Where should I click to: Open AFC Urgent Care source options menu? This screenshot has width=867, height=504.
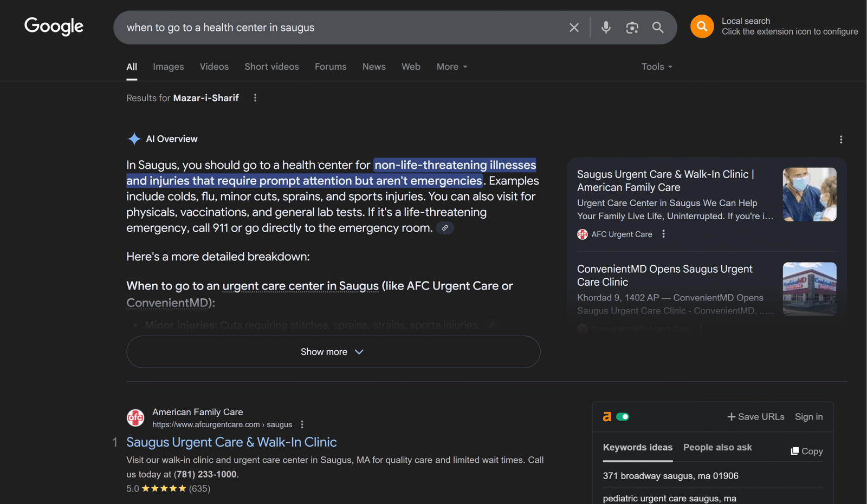pos(663,234)
